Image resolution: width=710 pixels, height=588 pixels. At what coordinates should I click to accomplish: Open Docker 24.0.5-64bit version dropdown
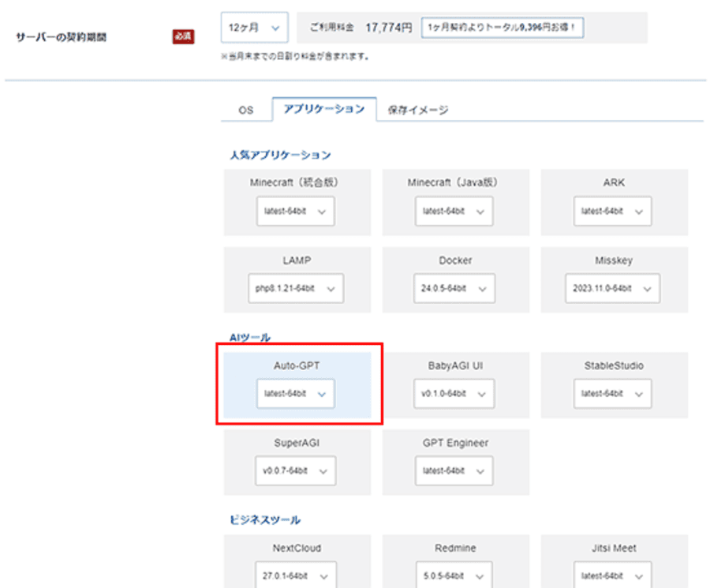click(x=454, y=288)
